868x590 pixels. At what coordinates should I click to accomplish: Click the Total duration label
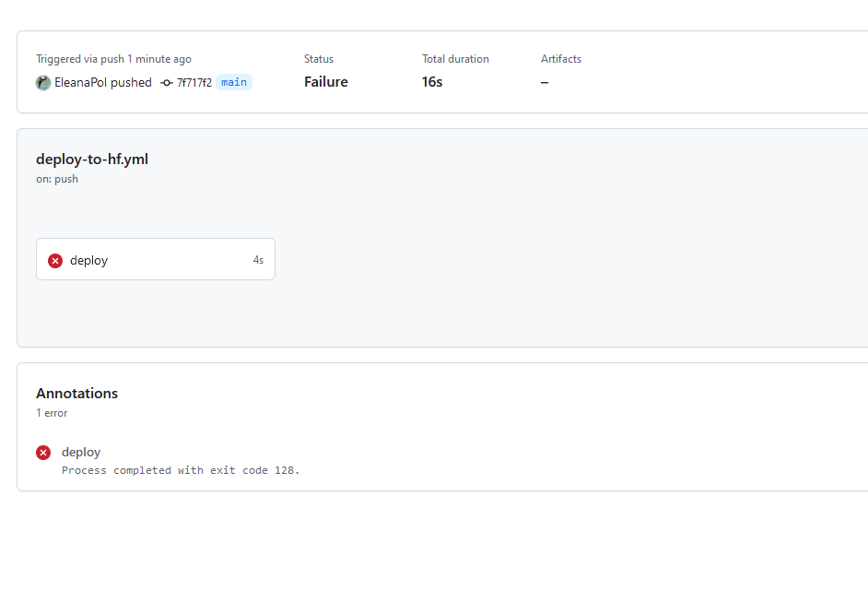(455, 59)
